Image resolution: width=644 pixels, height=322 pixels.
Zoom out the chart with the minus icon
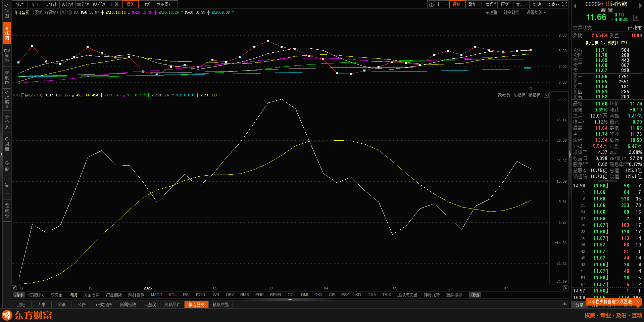coord(446,4)
